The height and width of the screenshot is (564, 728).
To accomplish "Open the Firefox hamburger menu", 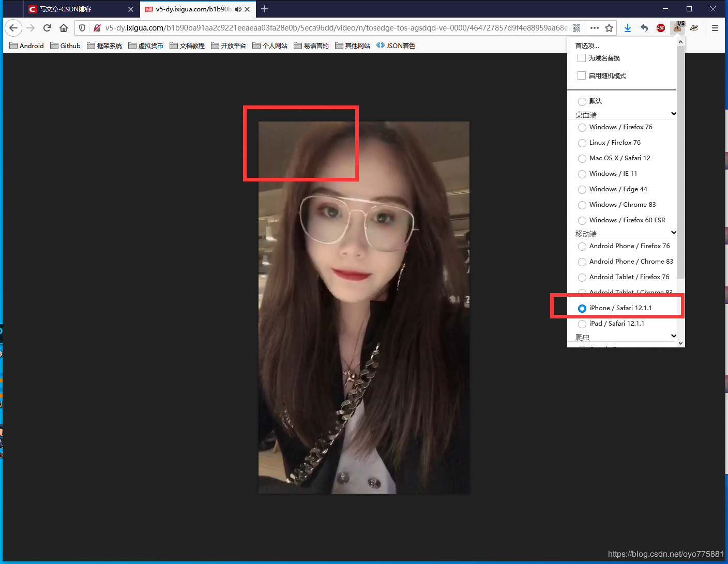I will [715, 28].
